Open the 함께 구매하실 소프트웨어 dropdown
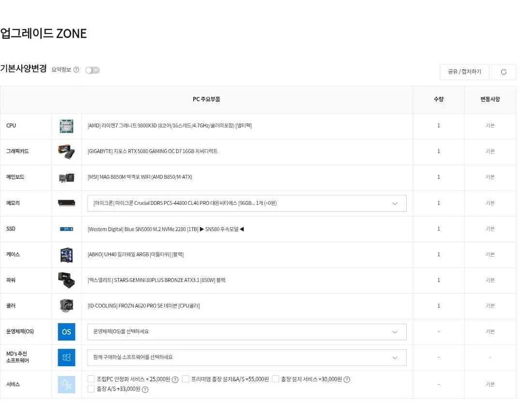 [246, 358]
